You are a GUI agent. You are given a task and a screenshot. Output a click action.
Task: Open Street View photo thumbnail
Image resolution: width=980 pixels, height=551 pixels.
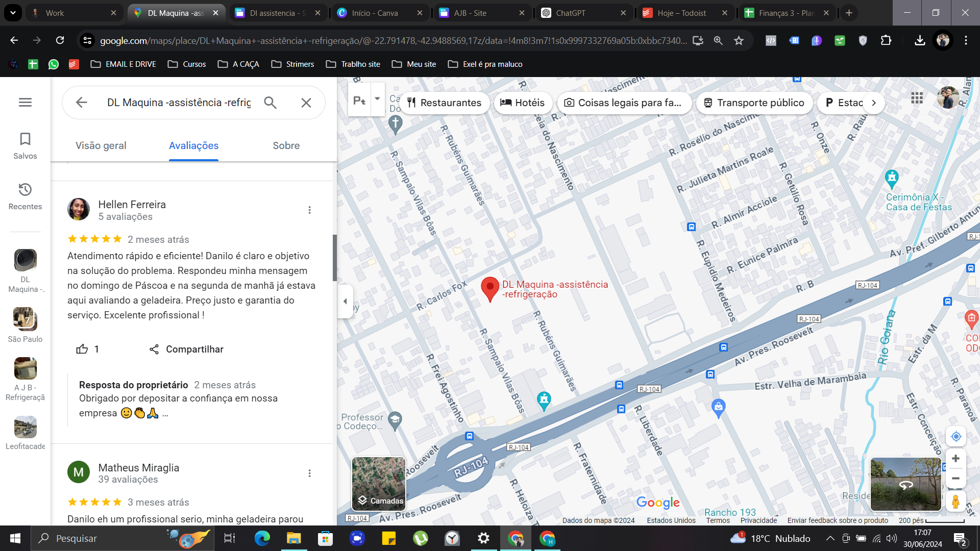(905, 484)
